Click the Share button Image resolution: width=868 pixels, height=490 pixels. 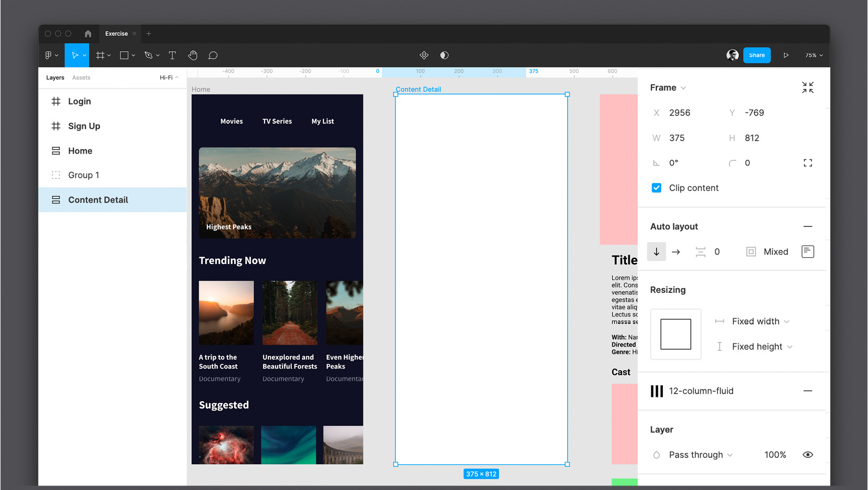pyautogui.click(x=756, y=55)
